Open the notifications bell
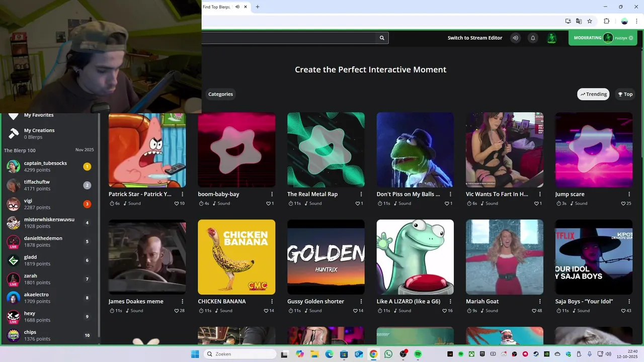Image resolution: width=644 pixels, height=362 pixels. point(533,38)
